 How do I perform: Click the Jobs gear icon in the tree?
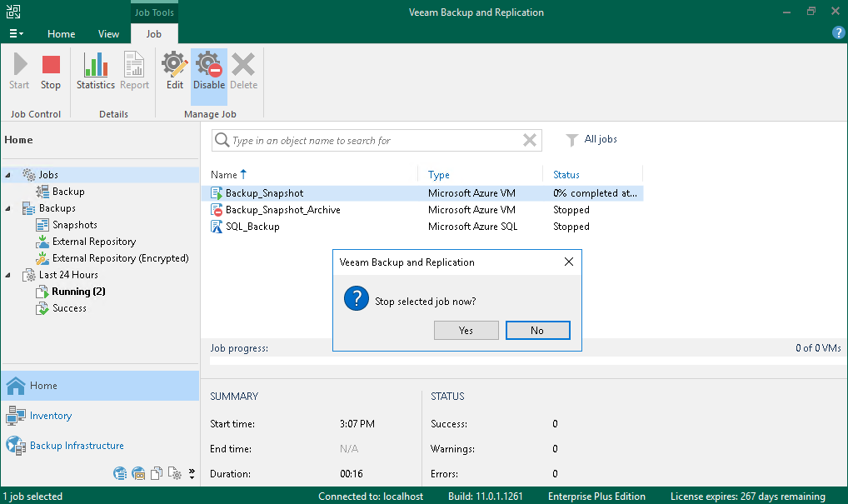pyautogui.click(x=29, y=175)
